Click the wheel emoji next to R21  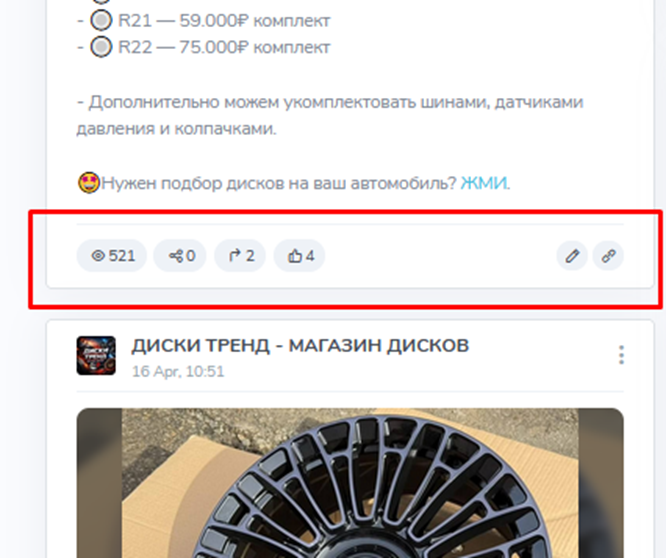pos(101,20)
